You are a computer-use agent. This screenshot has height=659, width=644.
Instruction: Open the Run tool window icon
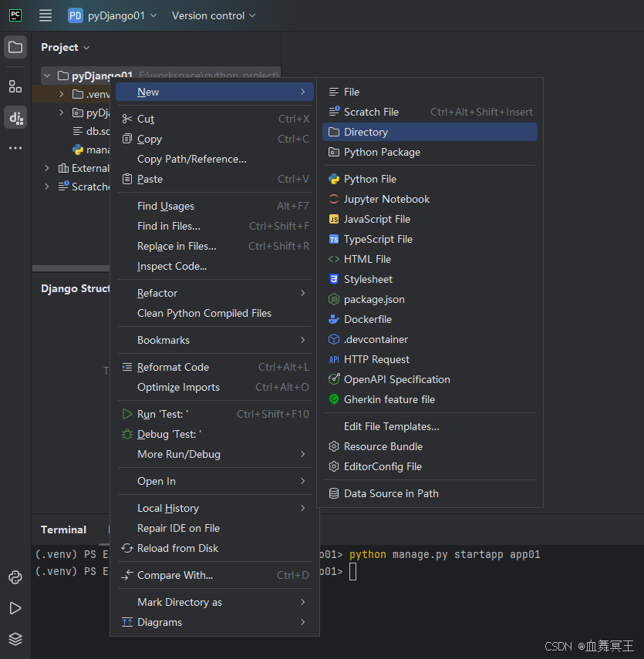tap(15, 608)
